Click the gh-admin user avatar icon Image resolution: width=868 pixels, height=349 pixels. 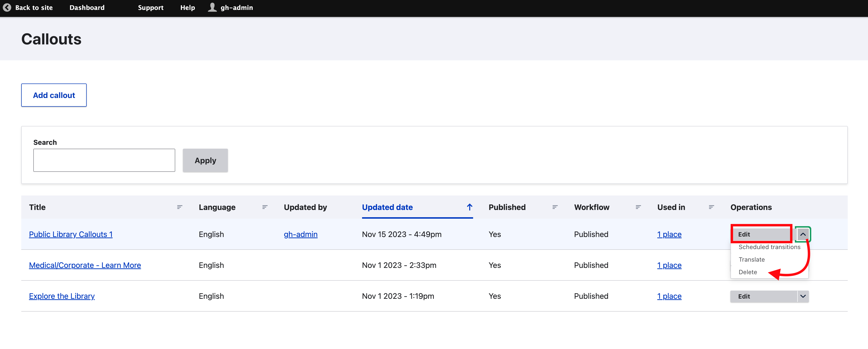point(212,7)
